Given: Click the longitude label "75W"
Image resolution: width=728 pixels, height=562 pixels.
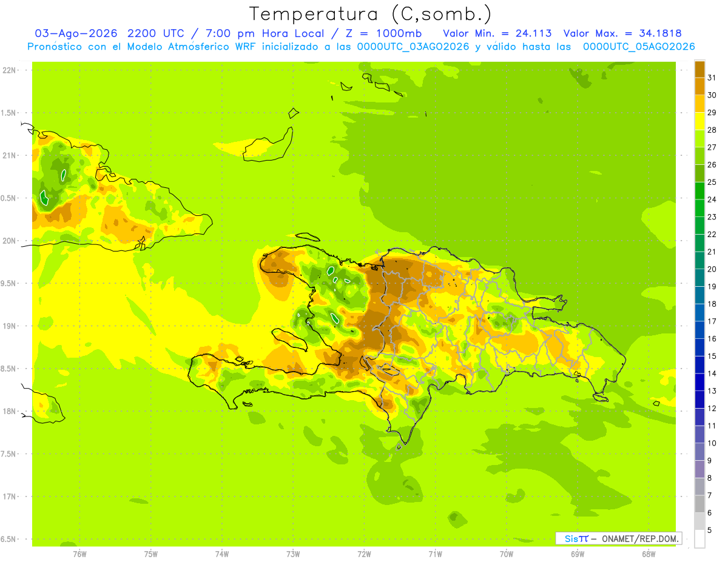Looking at the screenshot, I should [x=150, y=554].
